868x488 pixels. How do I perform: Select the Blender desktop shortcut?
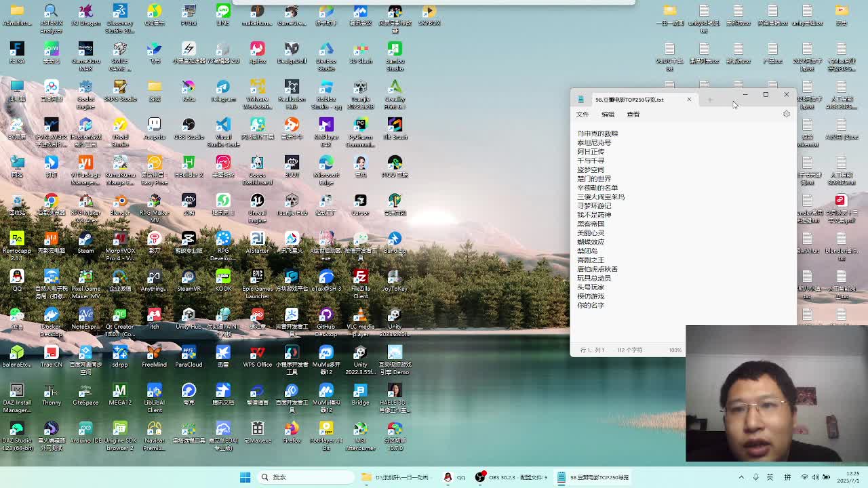[x=120, y=205]
